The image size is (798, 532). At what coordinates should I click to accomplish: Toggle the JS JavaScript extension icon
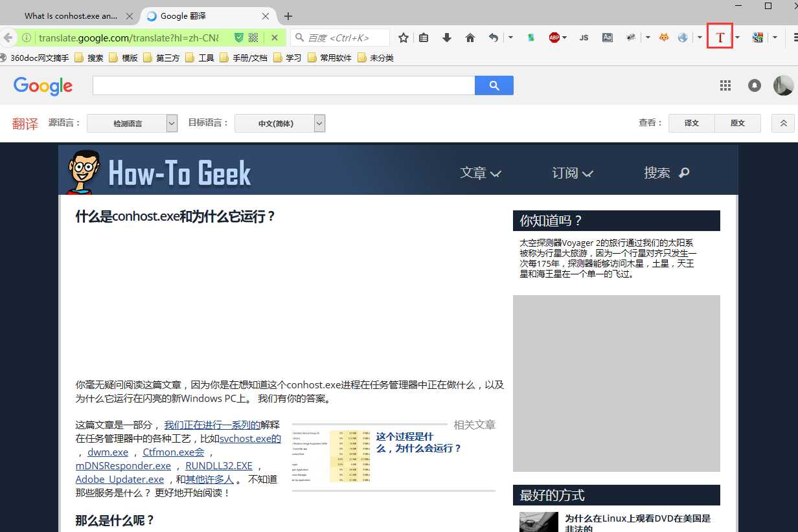(x=584, y=38)
